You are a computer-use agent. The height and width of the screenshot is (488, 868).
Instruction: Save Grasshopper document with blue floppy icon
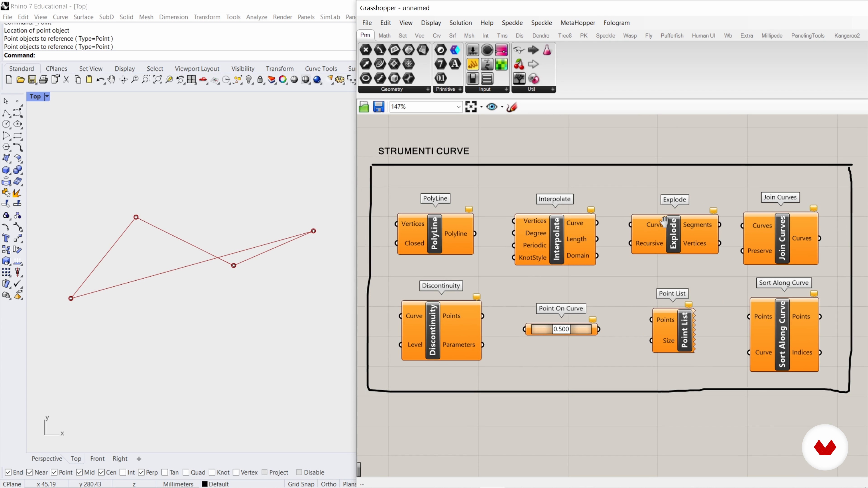[378, 107]
